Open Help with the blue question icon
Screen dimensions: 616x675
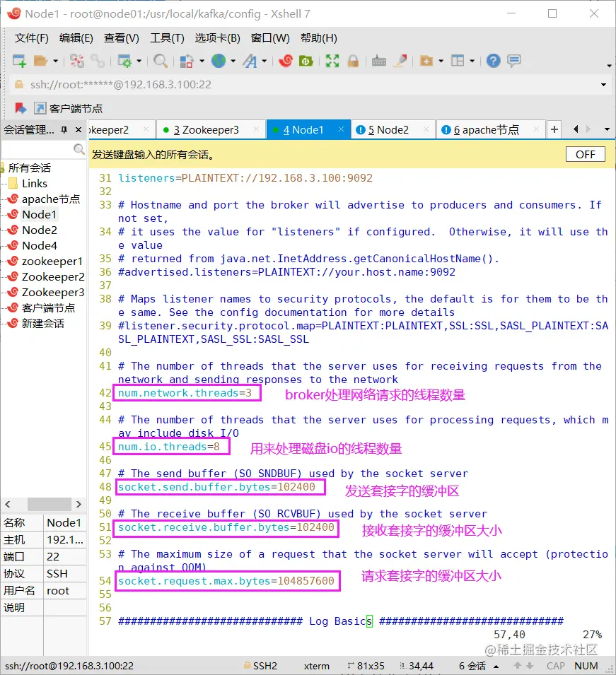click(493, 61)
